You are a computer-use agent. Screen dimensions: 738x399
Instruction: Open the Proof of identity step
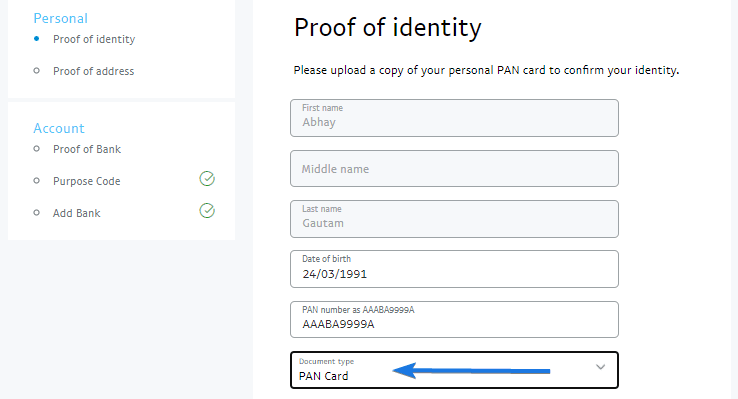point(94,39)
